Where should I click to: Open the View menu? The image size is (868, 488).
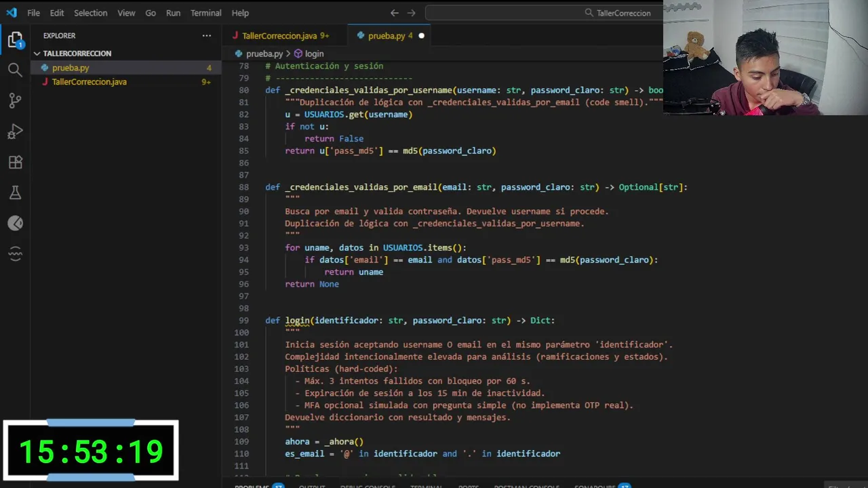[x=126, y=13]
